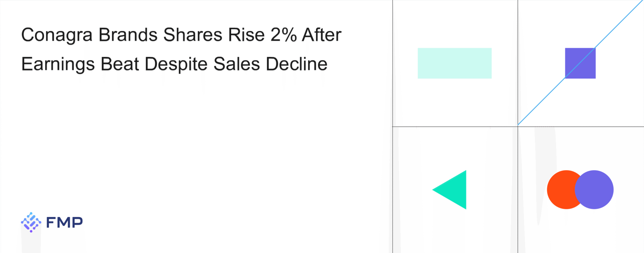Click the "2%" figure in headline

click(x=284, y=35)
